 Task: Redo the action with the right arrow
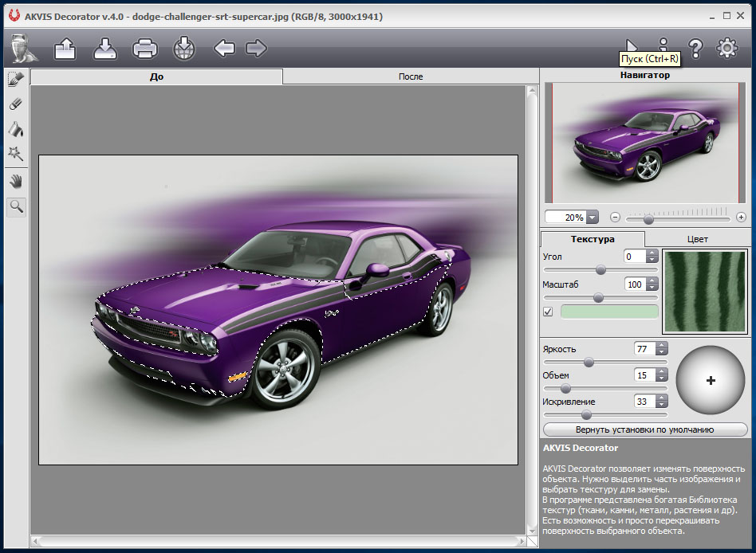(x=256, y=48)
